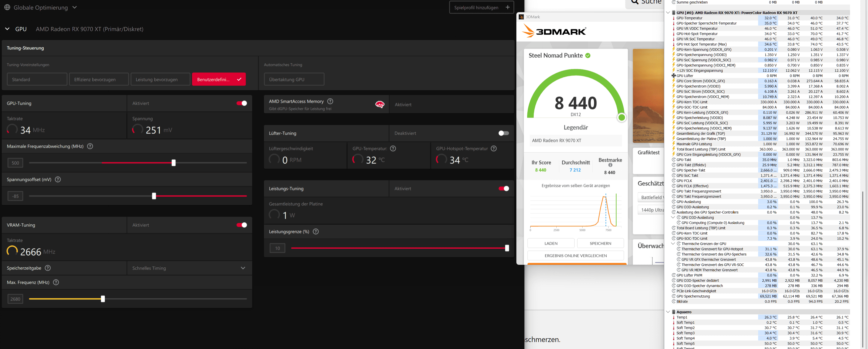Viewport: 868px width, 349px height.
Task: Collapse the GPU [#0] sensor group in HWiNFO
Action: pyautogui.click(x=668, y=13)
